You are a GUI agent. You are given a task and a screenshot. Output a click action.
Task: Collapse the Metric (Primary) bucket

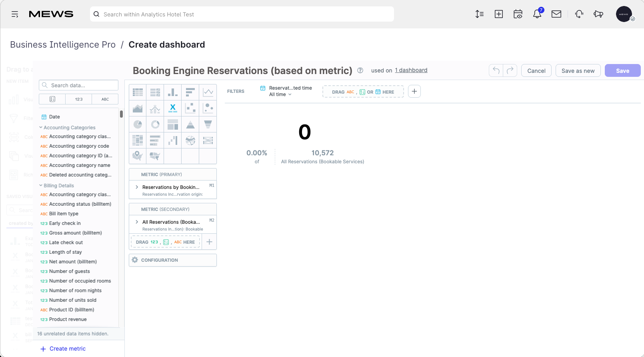pos(173,174)
